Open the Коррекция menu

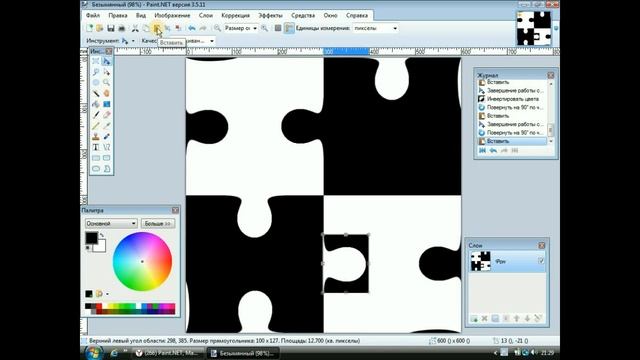(236, 15)
